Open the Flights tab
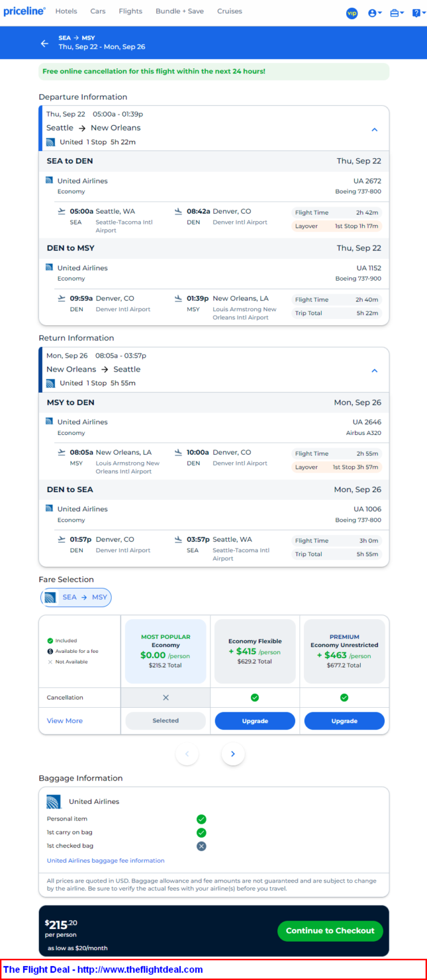This screenshot has height=980, width=427. [x=131, y=11]
